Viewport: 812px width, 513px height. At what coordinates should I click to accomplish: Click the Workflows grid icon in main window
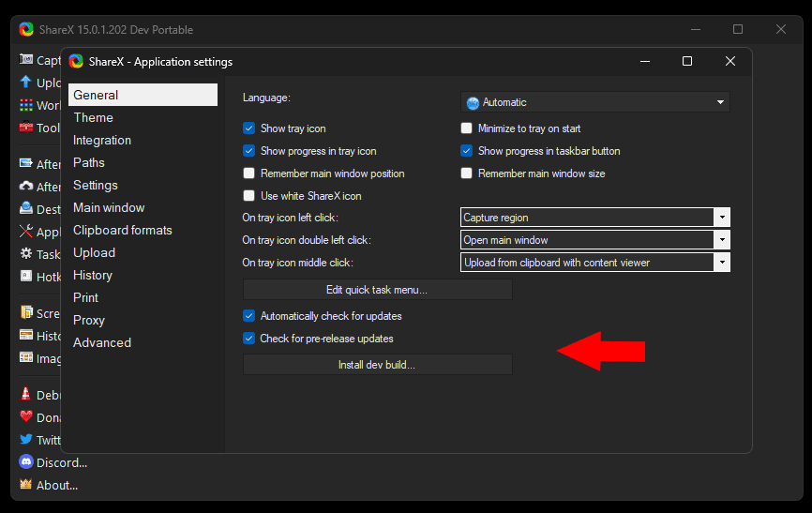26,105
